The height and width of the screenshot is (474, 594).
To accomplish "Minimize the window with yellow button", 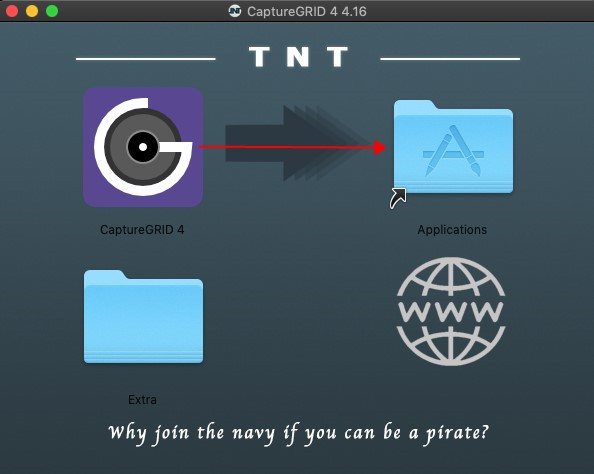I will (x=32, y=11).
